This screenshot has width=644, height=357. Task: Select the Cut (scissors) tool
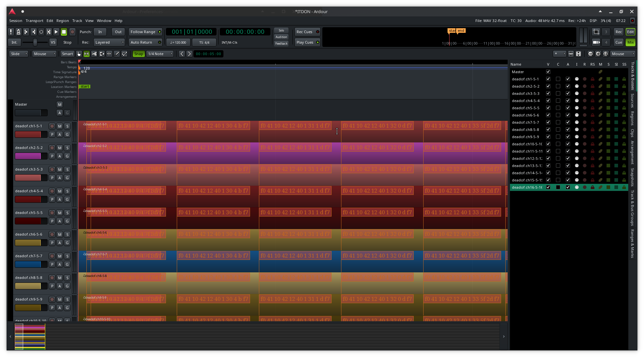[x=94, y=54]
